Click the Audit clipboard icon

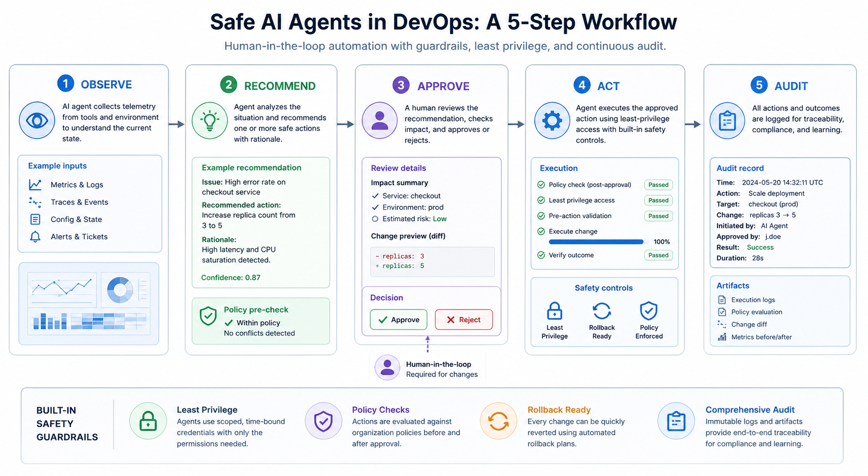[727, 121]
